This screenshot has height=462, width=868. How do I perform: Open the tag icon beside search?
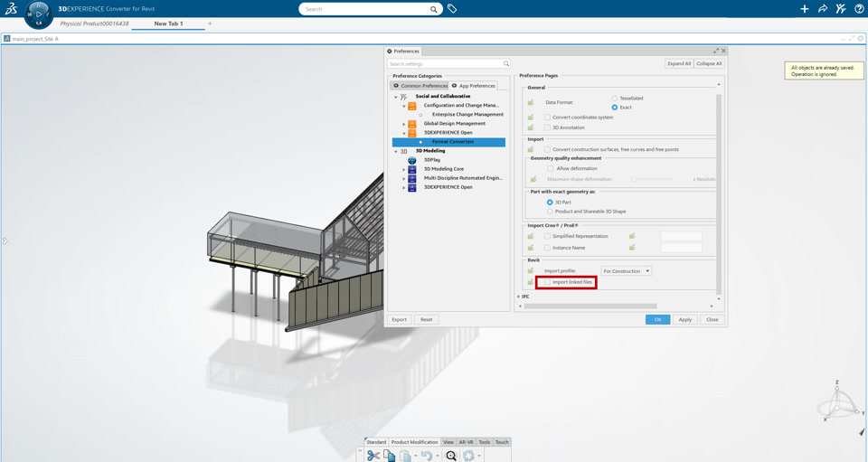click(452, 9)
